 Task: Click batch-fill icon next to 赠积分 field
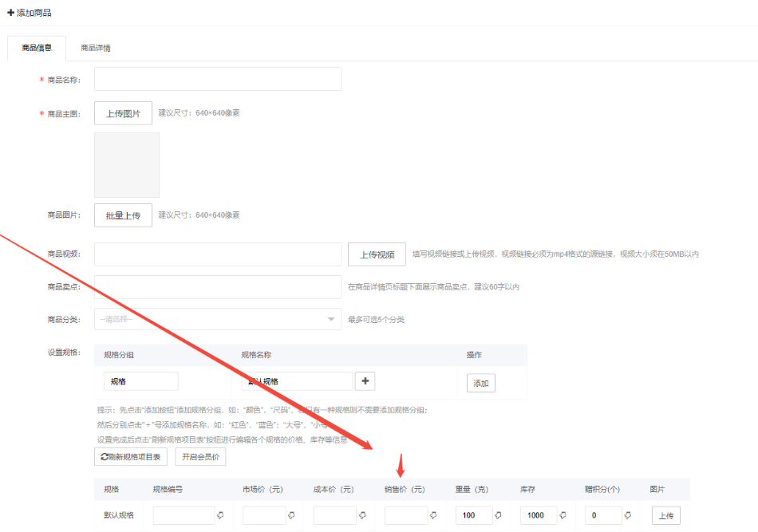[x=627, y=515]
